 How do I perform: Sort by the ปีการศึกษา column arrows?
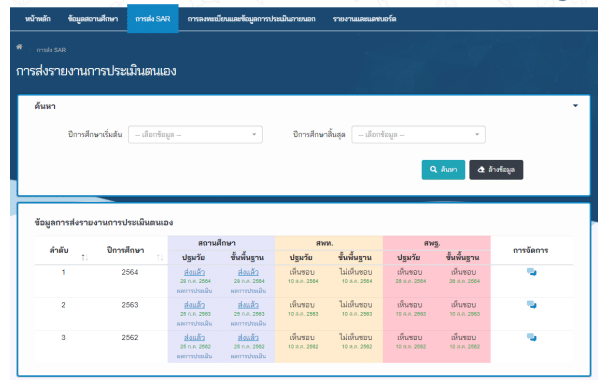pyautogui.click(x=160, y=257)
